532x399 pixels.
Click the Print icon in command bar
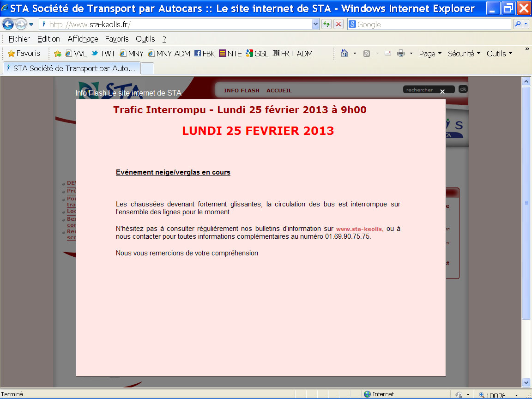(x=400, y=54)
